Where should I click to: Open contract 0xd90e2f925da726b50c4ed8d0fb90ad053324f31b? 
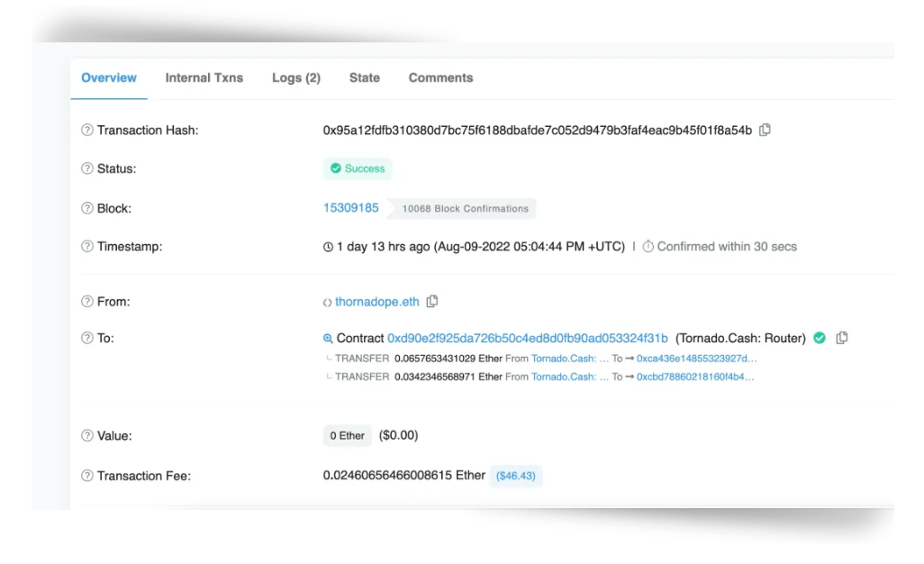pyautogui.click(x=528, y=338)
